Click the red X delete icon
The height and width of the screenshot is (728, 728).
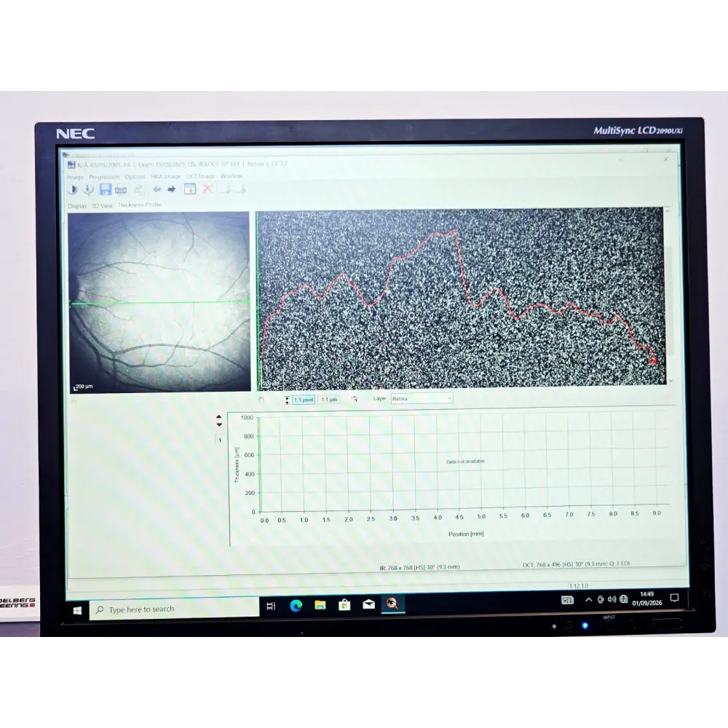(x=207, y=189)
